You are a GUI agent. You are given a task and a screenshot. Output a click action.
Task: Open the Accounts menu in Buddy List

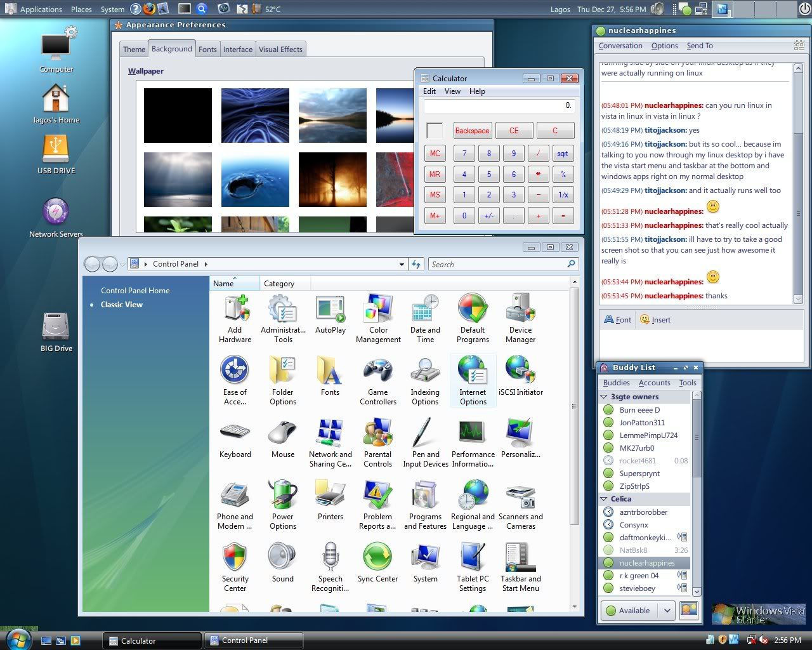pyautogui.click(x=654, y=383)
